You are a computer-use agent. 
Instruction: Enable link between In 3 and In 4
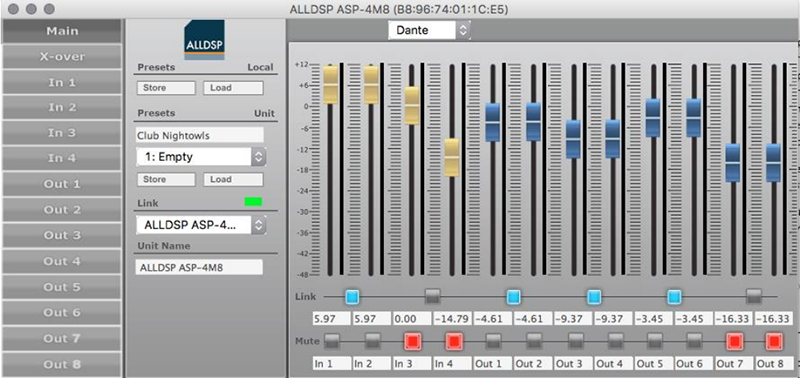[x=433, y=296]
